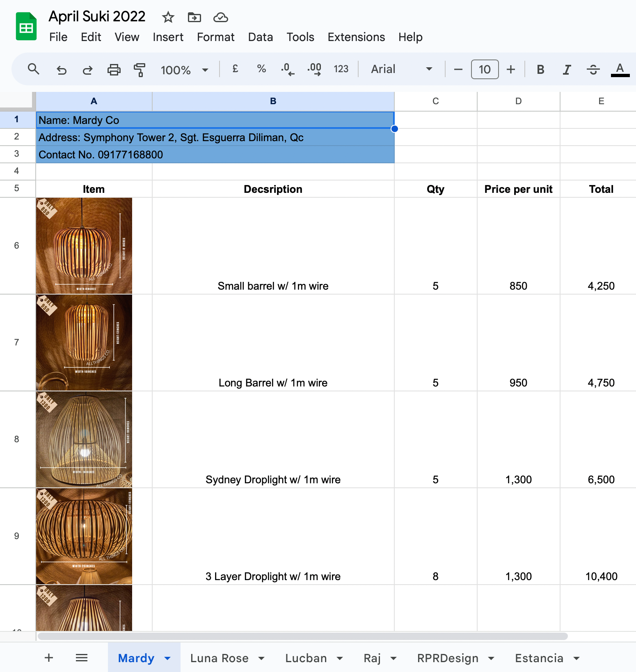Switch to the Estancia sheet
The width and height of the screenshot is (636, 672).
pyautogui.click(x=539, y=658)
